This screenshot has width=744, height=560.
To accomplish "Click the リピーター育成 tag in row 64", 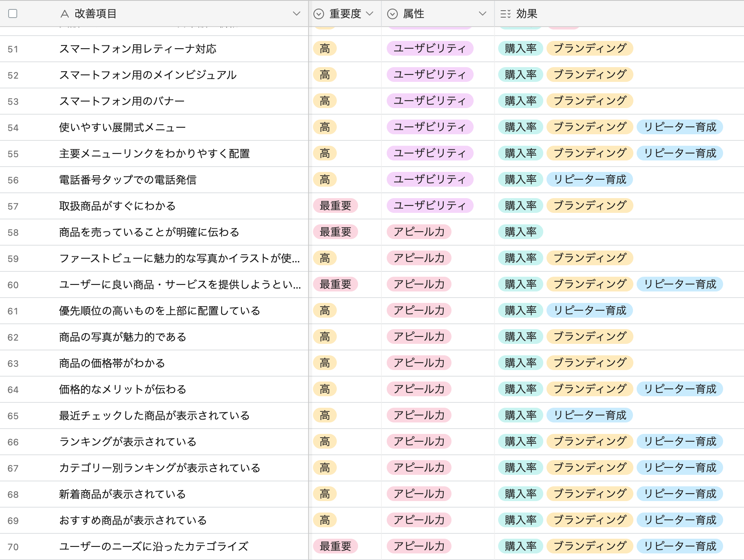I will coord(680,389).
